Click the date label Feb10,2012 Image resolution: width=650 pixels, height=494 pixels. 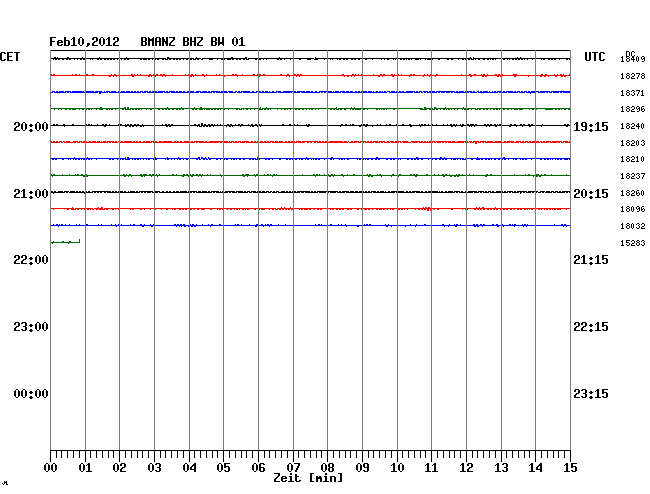pyautogui.click(x=84, y=42)
